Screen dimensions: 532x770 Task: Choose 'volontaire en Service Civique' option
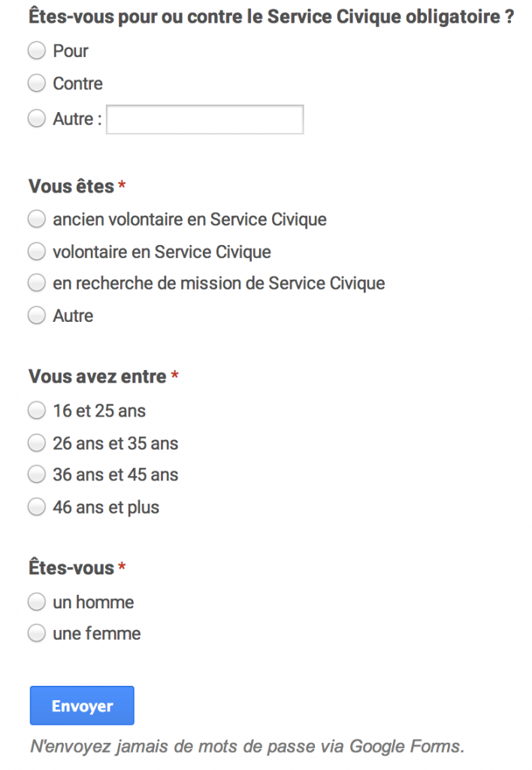(37, 252)
